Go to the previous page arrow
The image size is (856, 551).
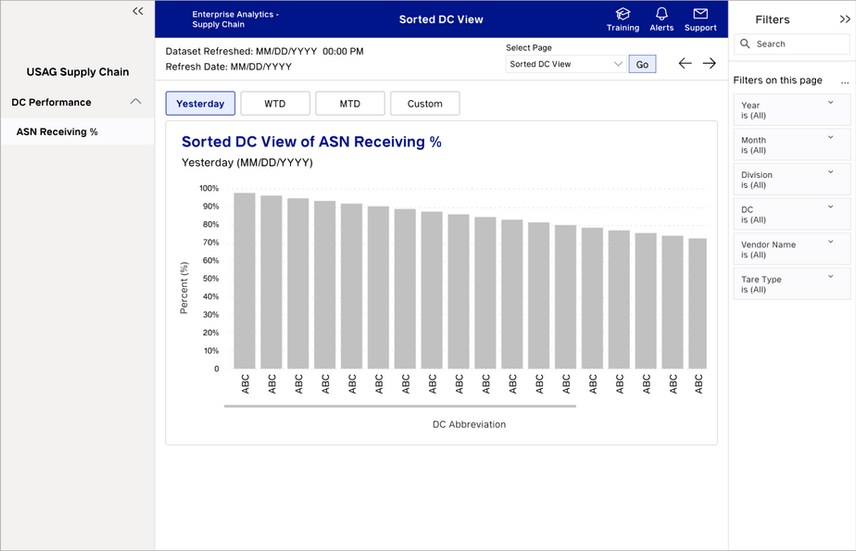(x=685, y=63)
